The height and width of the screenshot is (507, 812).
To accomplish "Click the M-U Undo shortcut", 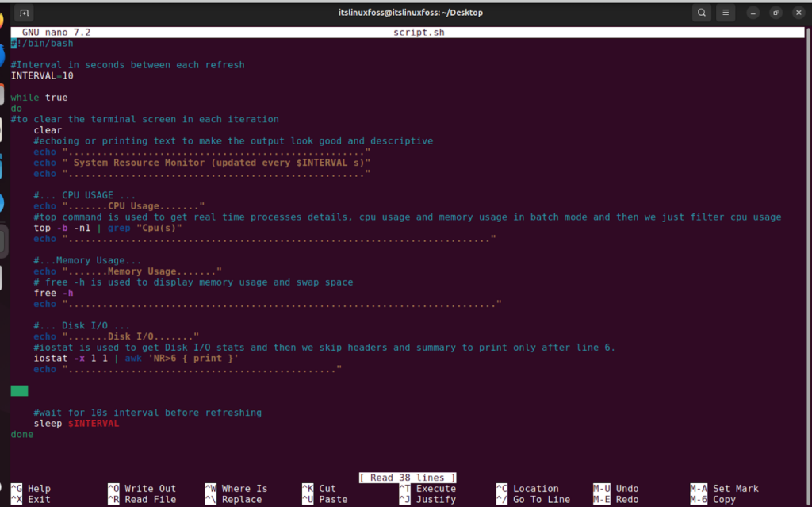I will tap(616, 488).
